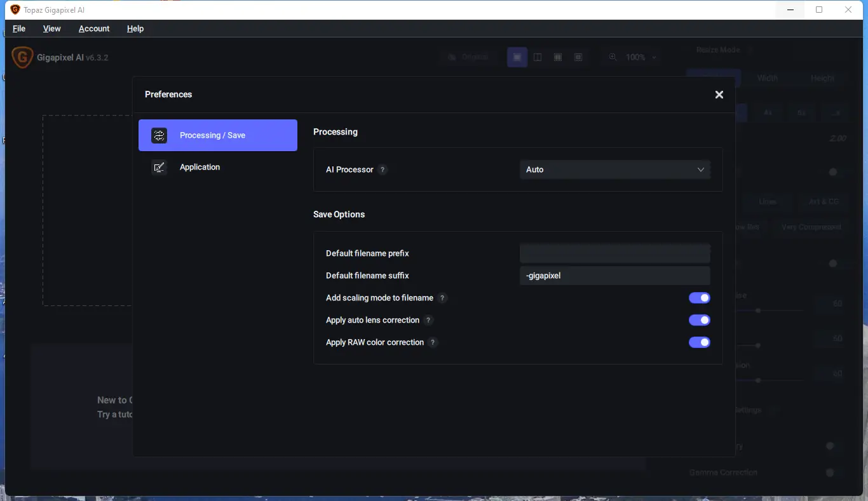Select the Very Compressed model in main window
This screenshot has height=501, width=868.
[x=811, y=227]
